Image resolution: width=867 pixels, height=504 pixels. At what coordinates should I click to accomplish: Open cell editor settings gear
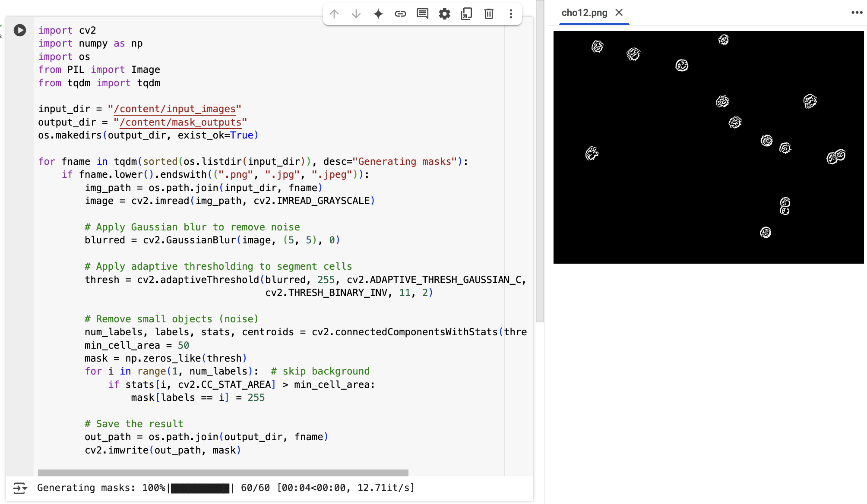(444, 14)
